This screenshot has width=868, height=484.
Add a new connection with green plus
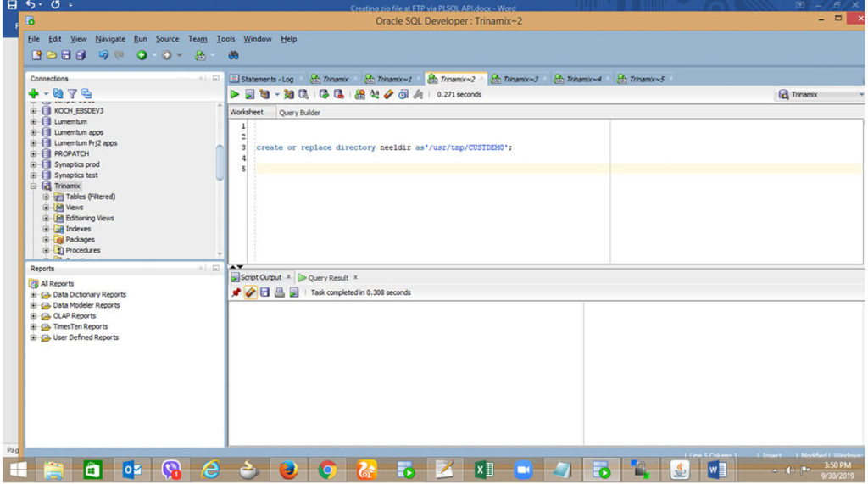[x=34, y=93]
